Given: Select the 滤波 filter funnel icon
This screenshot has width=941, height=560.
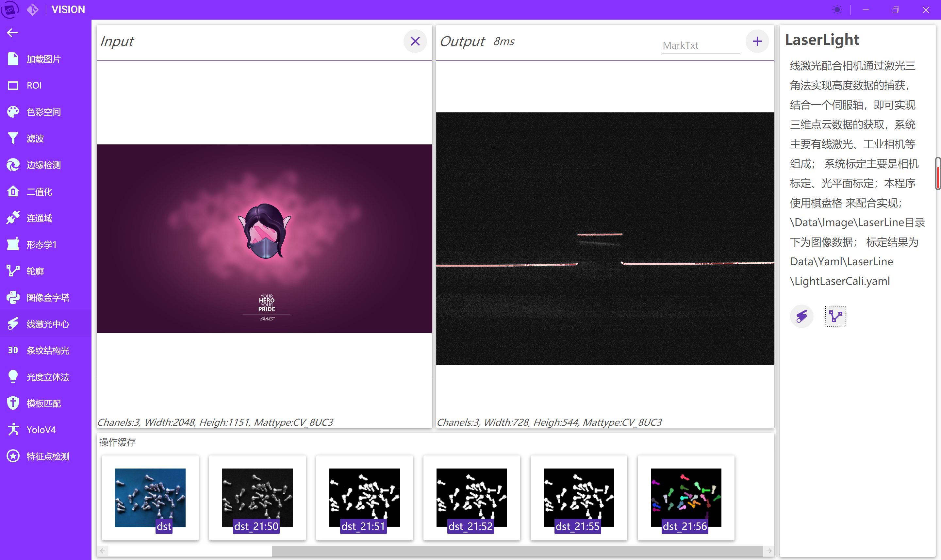Looking at the screenshot, I should 13,139.
